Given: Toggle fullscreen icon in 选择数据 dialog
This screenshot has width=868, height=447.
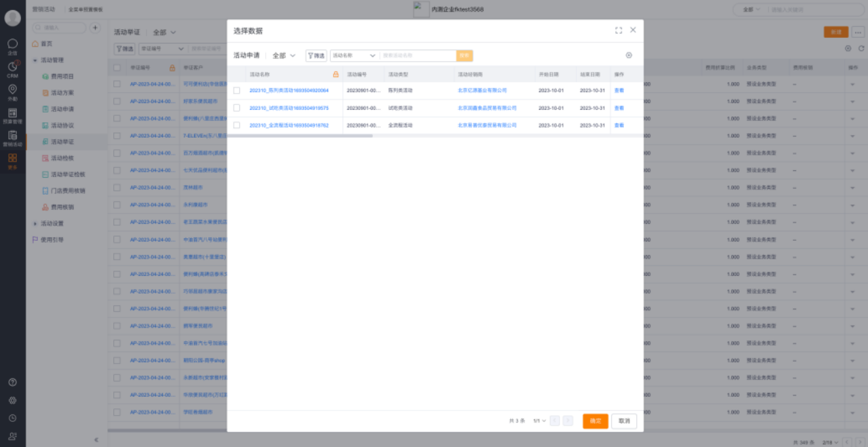Looking at the screenshot, I should [618, 31].
